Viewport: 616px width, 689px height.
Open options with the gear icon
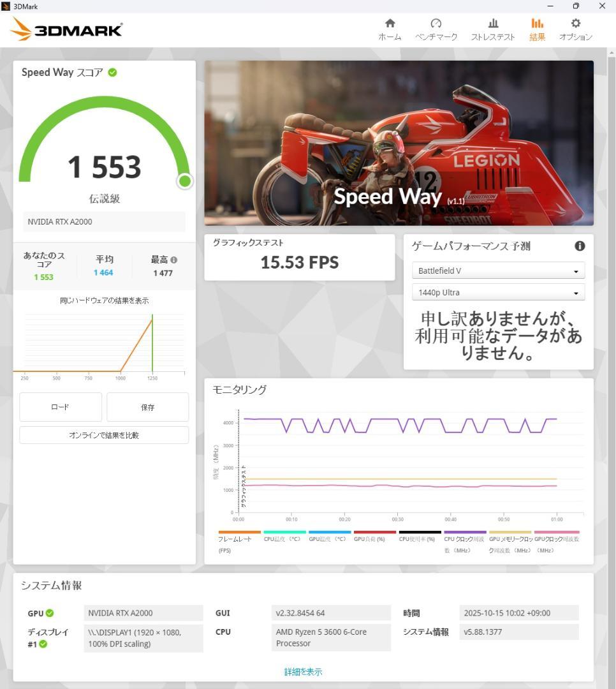click(x=575, y=23)
